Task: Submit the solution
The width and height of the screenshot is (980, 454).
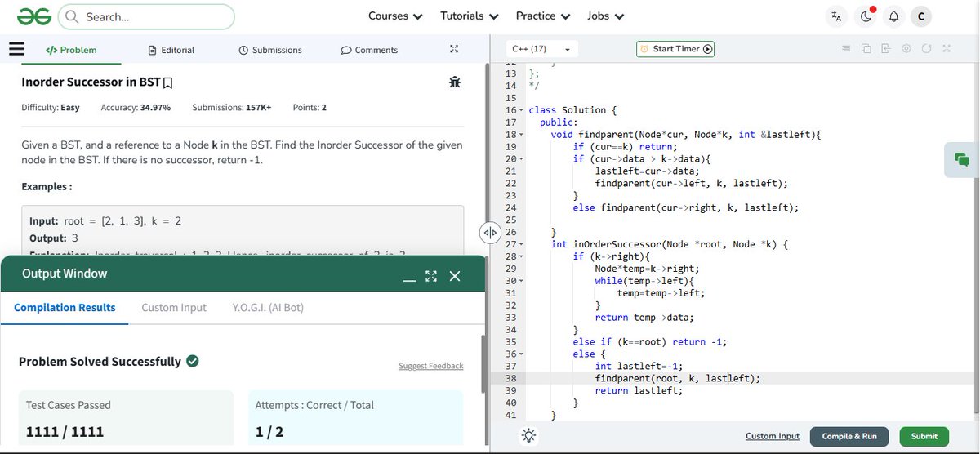Action: coord(924,436)
